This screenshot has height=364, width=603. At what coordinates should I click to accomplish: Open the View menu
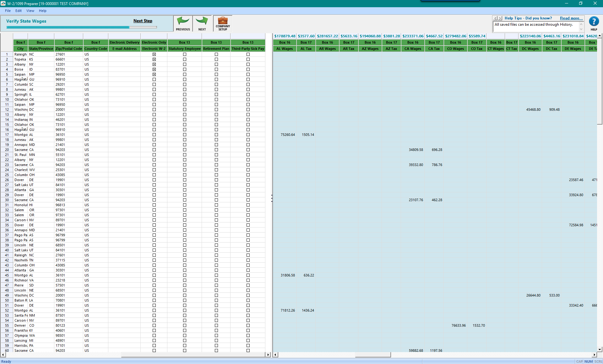[30, 11]
